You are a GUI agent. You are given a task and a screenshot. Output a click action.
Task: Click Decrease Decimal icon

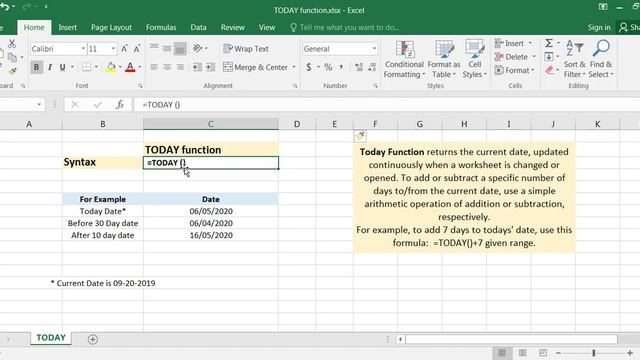point(372,67)
